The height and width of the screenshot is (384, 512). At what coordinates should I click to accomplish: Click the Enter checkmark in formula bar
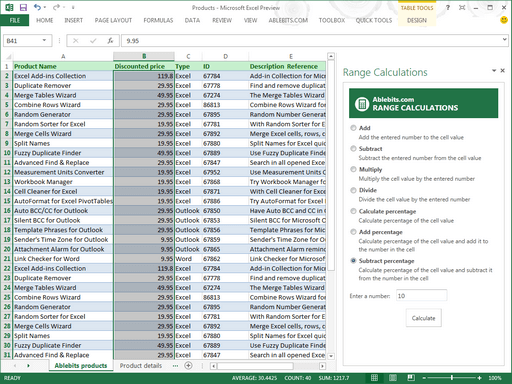point(93,41)
